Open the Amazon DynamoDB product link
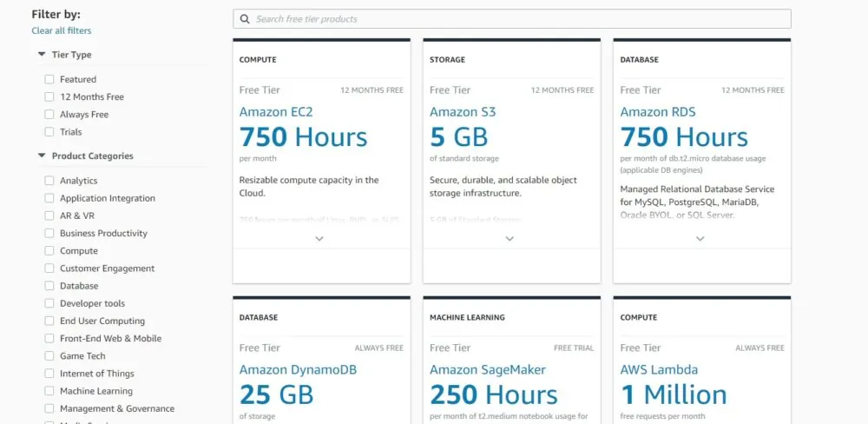This screenshot has height=424, width=868. tap(298, 369)
